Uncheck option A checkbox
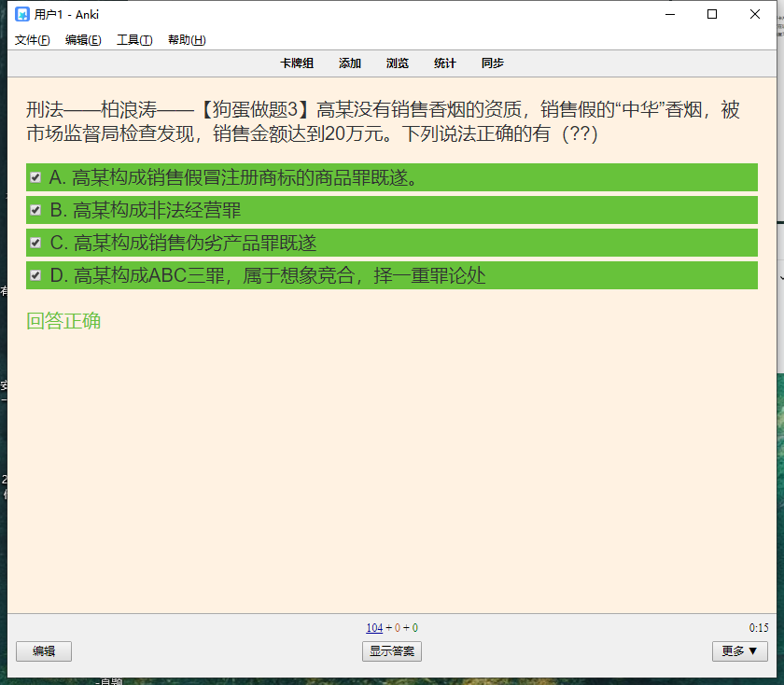This screenshot has height=685, width=784. (x=35, y=177)
